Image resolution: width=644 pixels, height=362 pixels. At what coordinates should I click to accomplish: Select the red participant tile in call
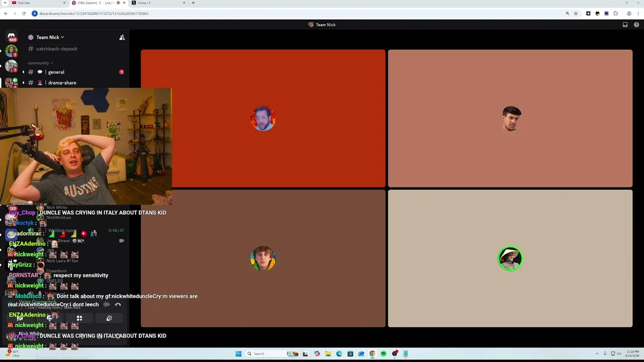click(263, 118)
